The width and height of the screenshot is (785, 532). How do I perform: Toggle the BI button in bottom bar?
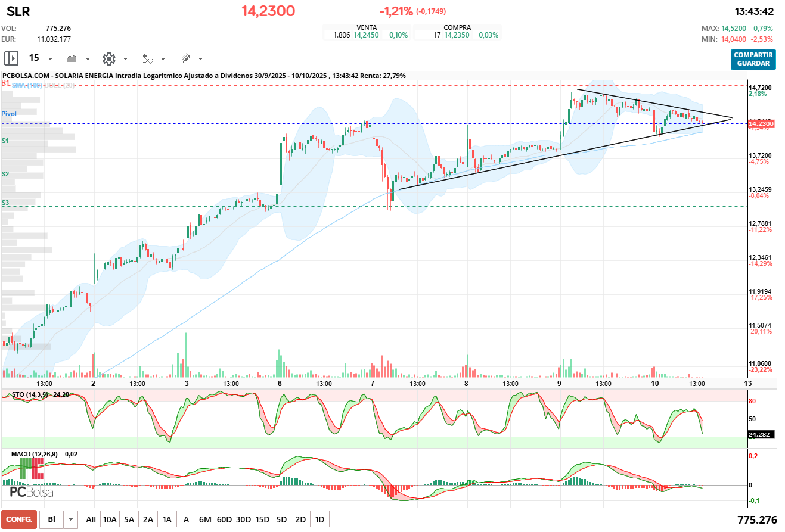(51, 519)
